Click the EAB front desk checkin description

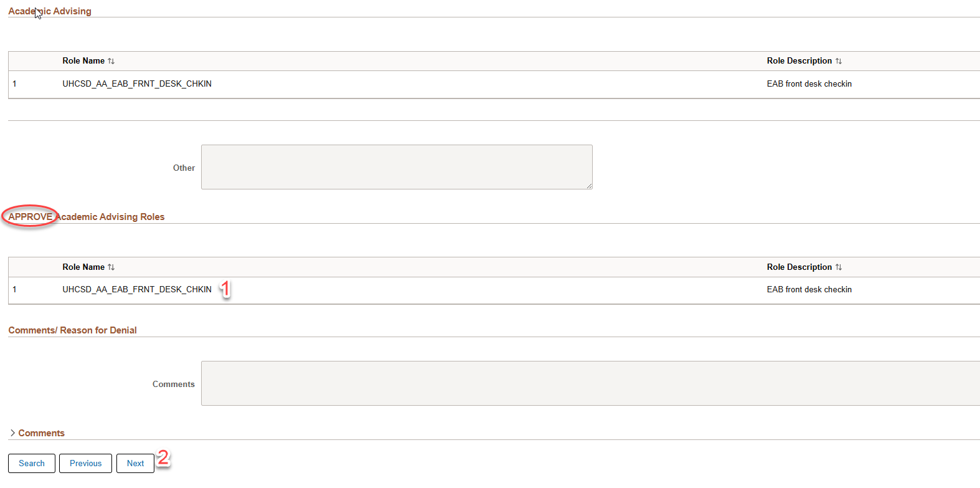tap(809, 84)
